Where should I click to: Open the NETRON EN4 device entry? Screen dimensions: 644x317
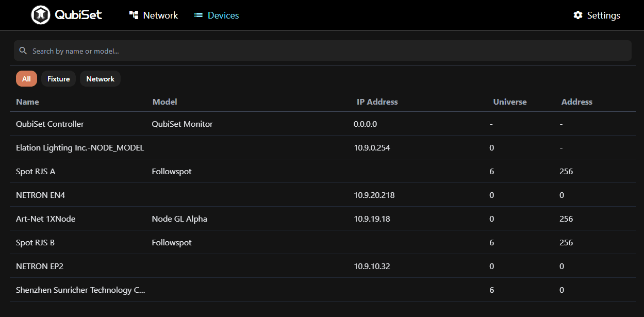(40, 195)
